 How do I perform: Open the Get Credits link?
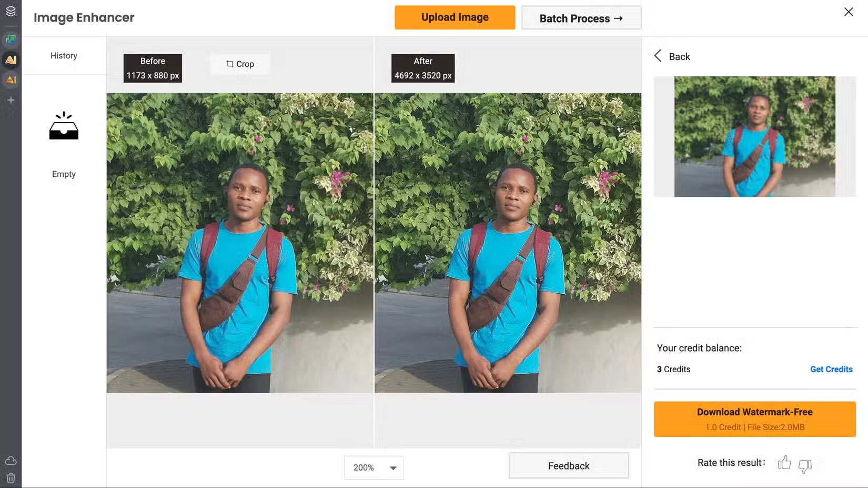pos(831,369)
